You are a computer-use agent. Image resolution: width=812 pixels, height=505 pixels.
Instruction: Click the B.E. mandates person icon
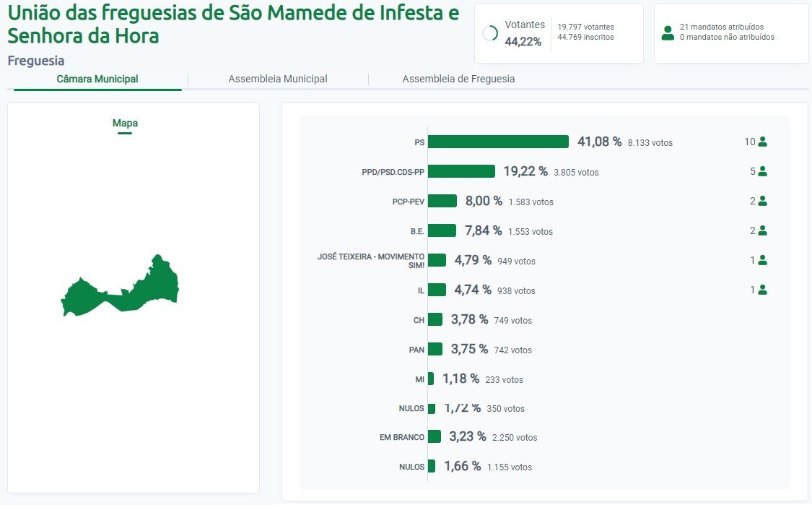[x=761, y=230]
